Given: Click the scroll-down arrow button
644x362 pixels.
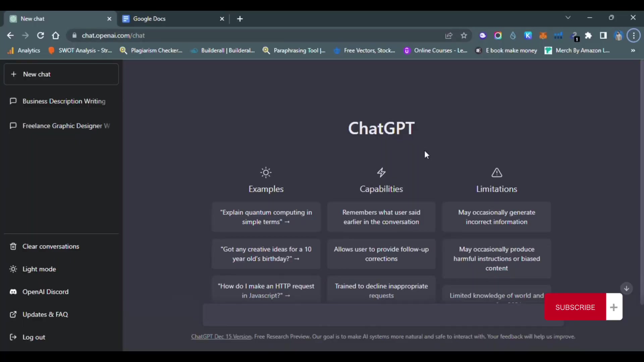Looking at the screenshot, I should tap(626, 288).
